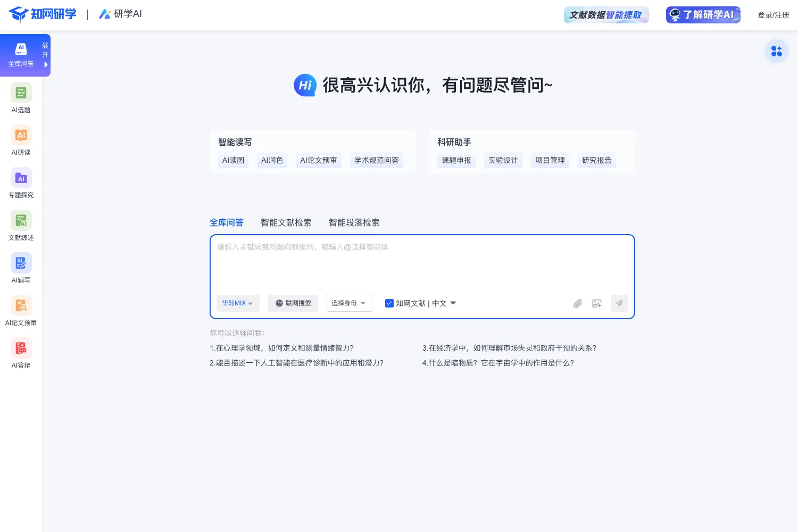798x532 pixels.
Task: Select sample question 2 about 医疗诊断
Action: [x=297, y=363]
